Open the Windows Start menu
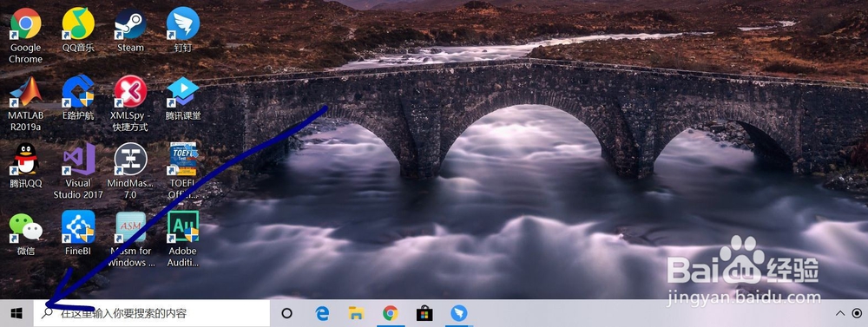Image resolution: width=868 pixels, height=327 pixels. pos(16,314)
